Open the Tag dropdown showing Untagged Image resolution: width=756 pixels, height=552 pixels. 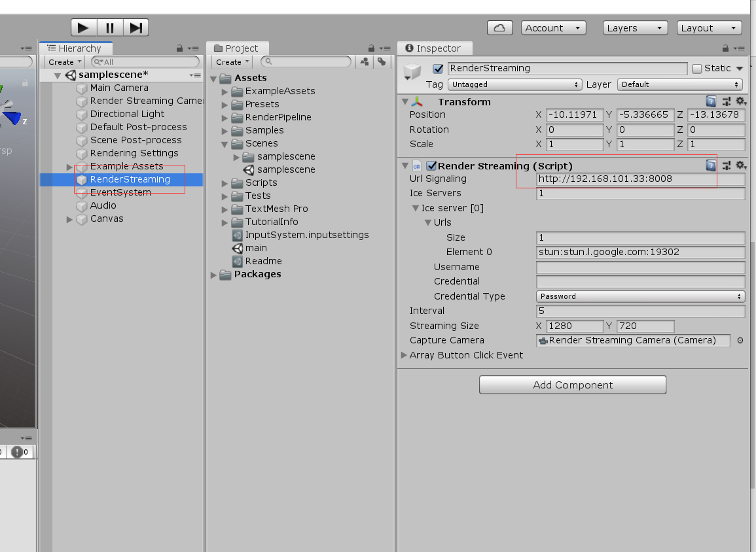[514, 84]
